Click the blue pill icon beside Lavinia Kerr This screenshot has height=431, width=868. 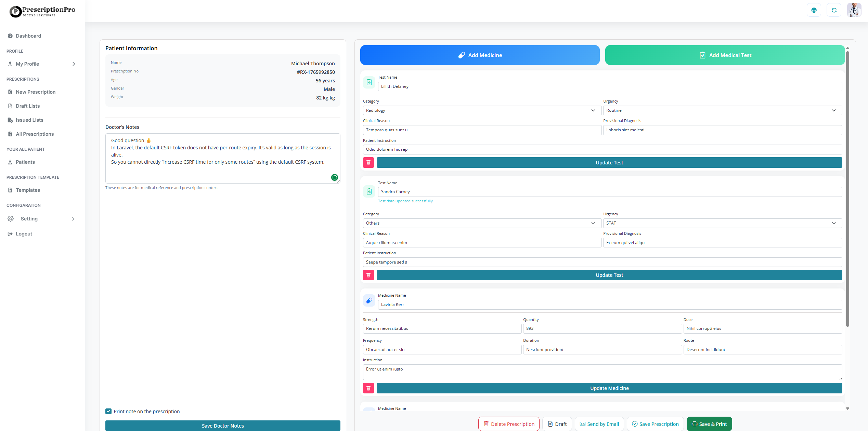click(369, 301)
